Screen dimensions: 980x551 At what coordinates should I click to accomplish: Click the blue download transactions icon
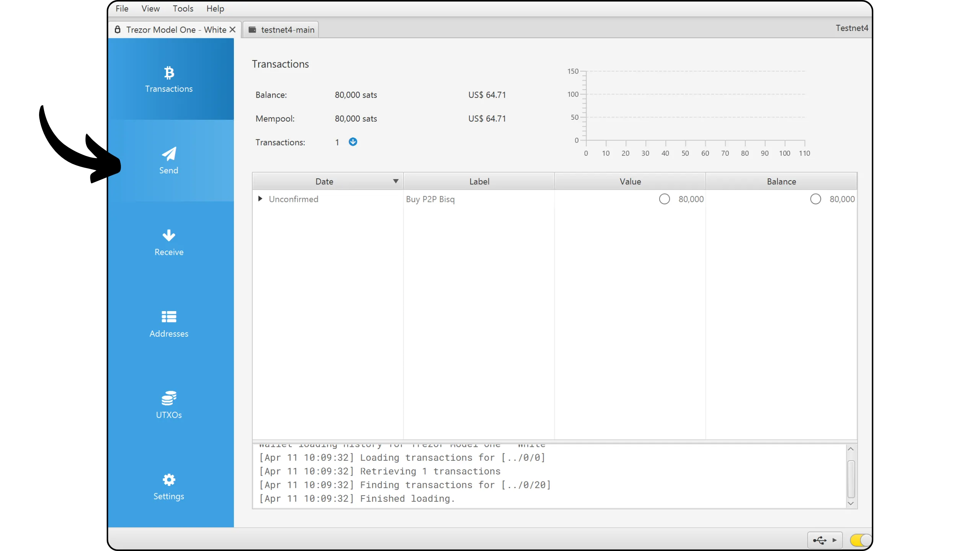click(353, 142)
